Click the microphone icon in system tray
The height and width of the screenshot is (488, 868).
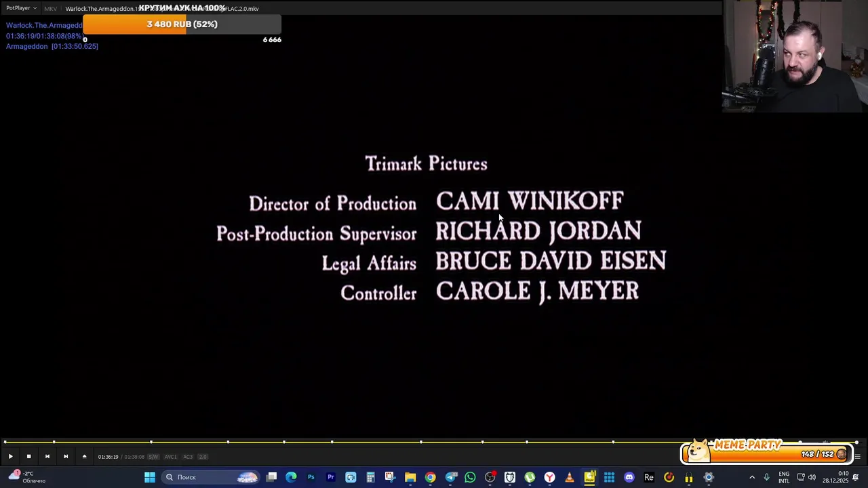pos(767,477)
